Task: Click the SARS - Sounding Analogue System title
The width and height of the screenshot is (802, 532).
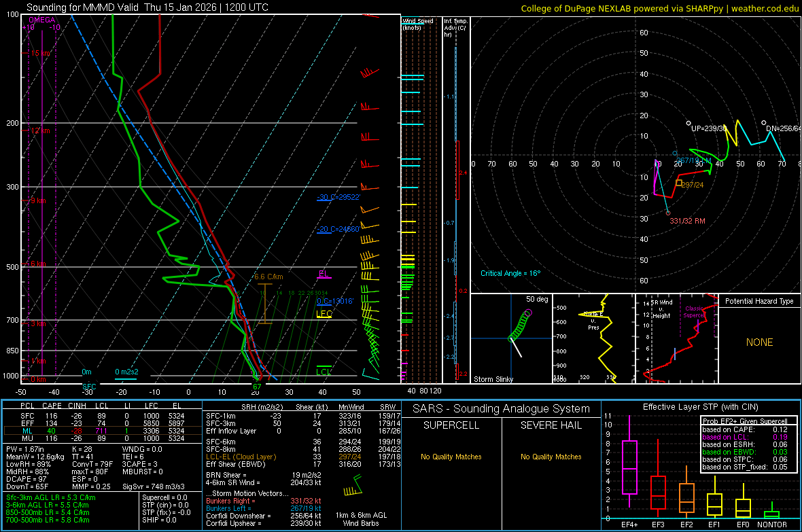Action: point(502,409)
